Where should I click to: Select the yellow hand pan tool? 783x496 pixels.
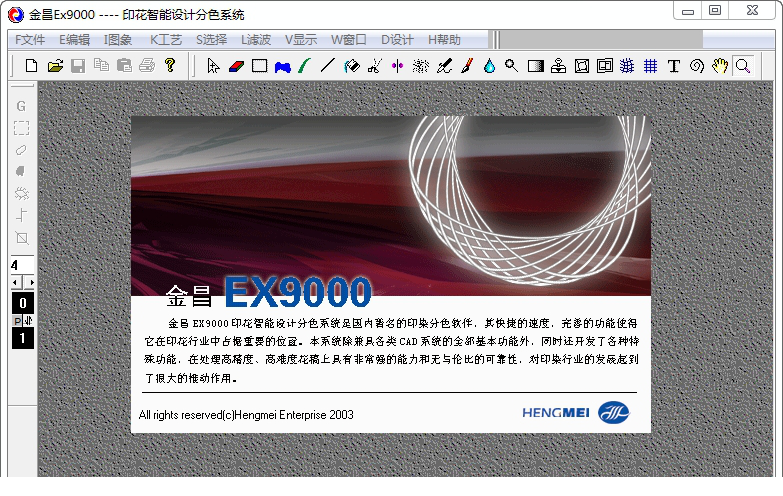pyautogui.click(x=720, y=66)
